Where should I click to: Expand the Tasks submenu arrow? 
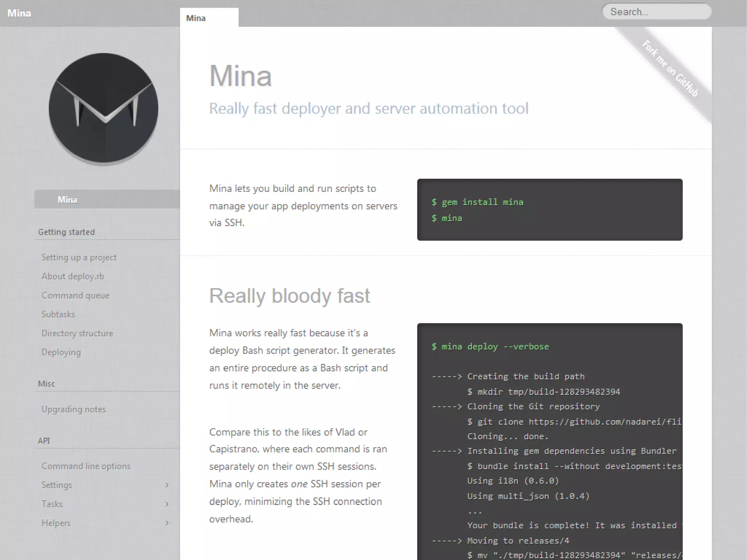coord(167,504)
